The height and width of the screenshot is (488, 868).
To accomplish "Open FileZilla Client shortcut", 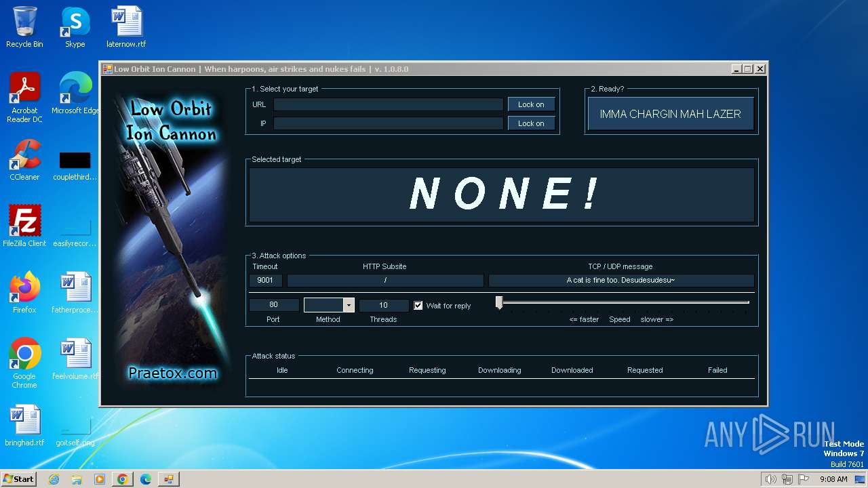I will pyautogui.click(x=24, y=226).
